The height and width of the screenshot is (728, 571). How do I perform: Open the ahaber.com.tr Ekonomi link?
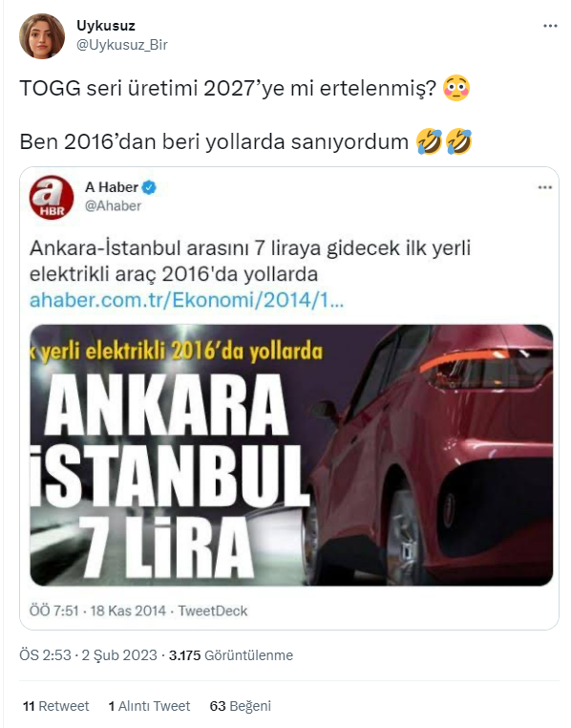[186, 300]
